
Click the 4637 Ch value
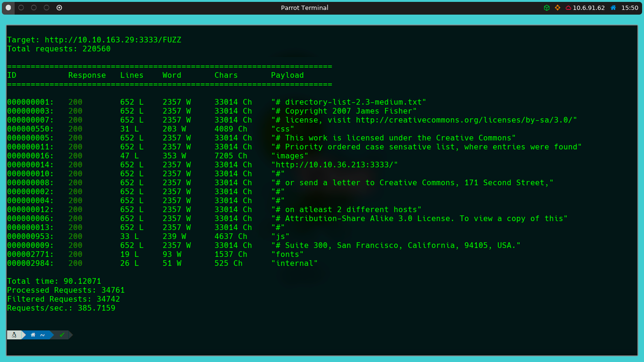tap(231, 237)
